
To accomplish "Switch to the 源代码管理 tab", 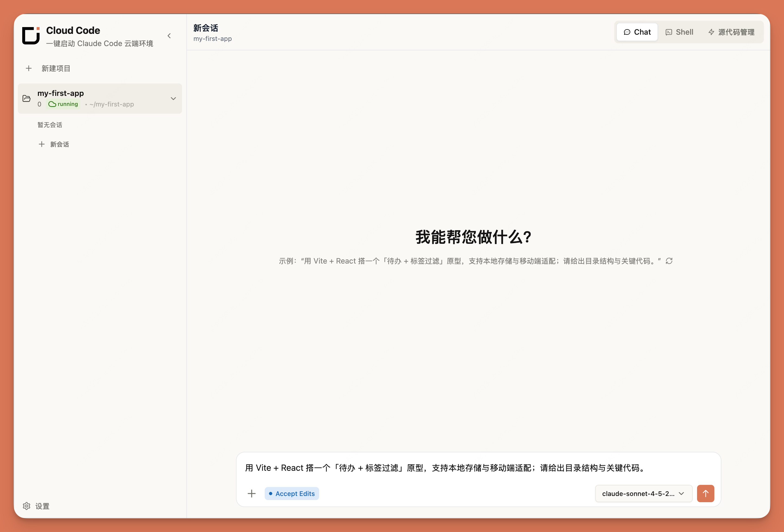I will coord(731,32).
